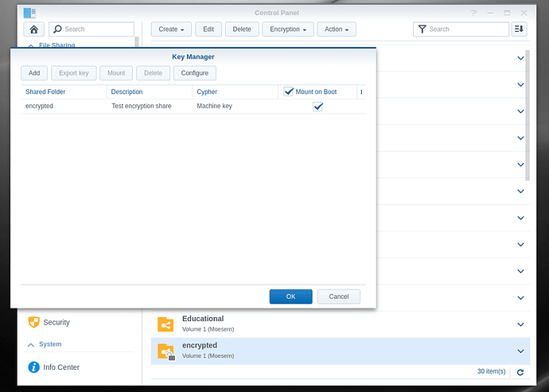Viewport: 549px width, 392px height.
Task: Select Educational shared folder row
Action: [x=341, y=324]
